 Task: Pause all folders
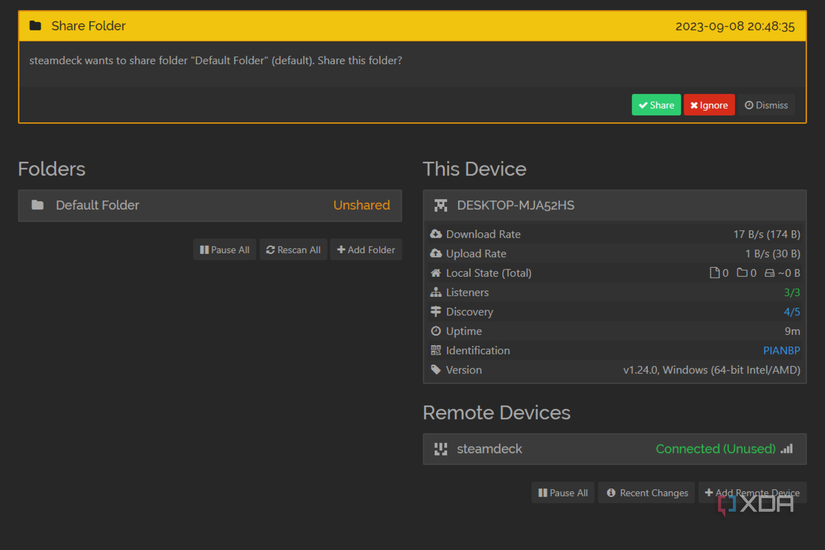pos(225,250)
